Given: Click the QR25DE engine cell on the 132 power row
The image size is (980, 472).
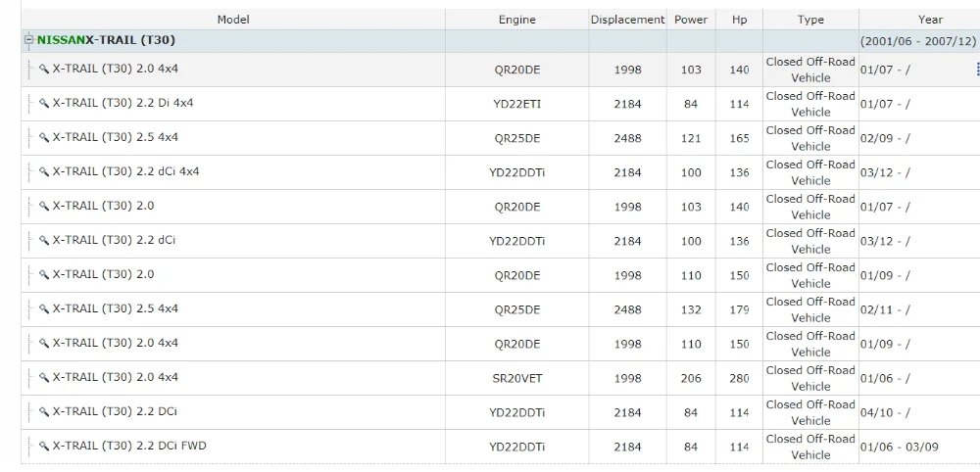Looking at the screenshot, I should 516,309.
